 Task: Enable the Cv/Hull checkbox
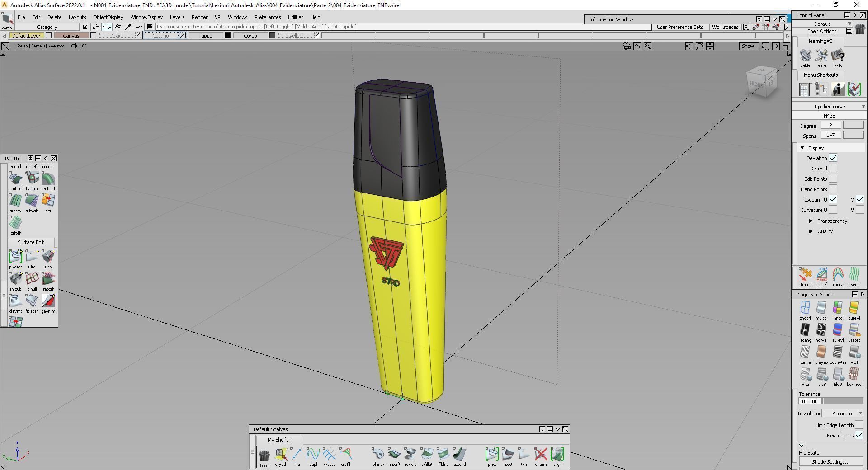click(x=833, y=169)
